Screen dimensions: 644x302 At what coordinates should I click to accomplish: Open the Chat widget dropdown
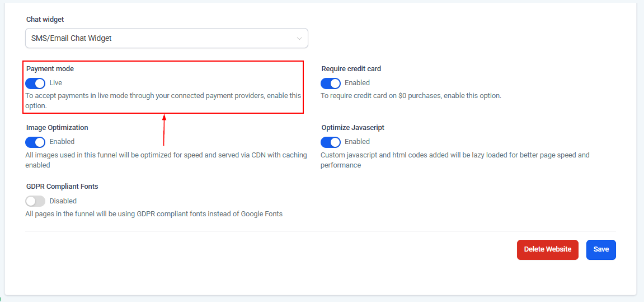tap(166, 38)
